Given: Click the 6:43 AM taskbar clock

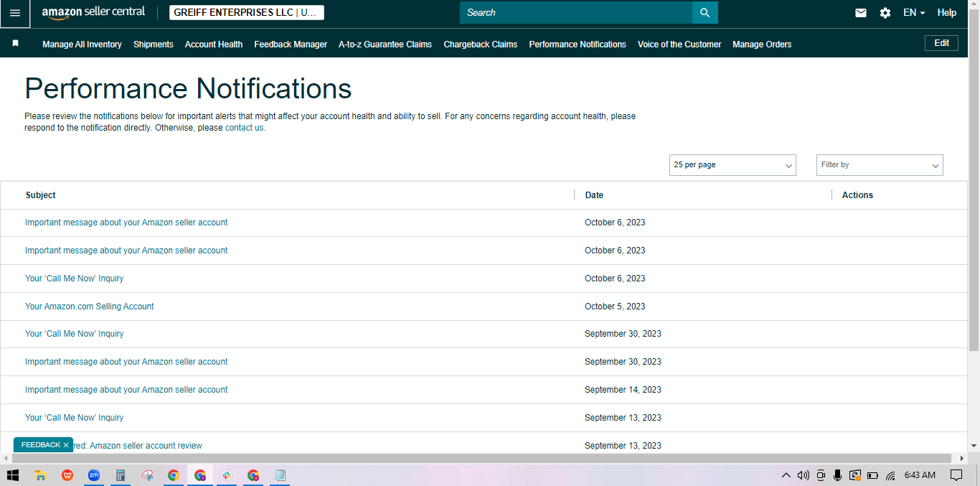Looking at the screenshot, I should pos(920,475).
